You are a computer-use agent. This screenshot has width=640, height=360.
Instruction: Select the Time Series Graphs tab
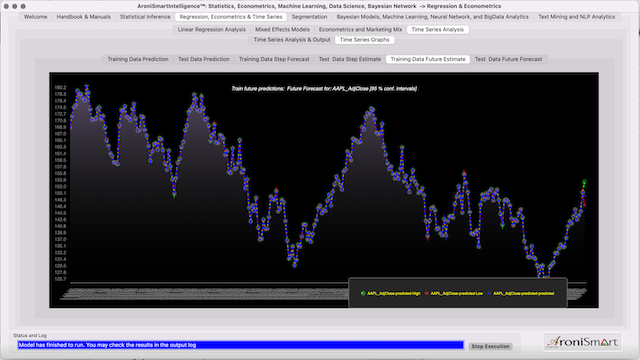pyautogui.click(x=364, y=40)
